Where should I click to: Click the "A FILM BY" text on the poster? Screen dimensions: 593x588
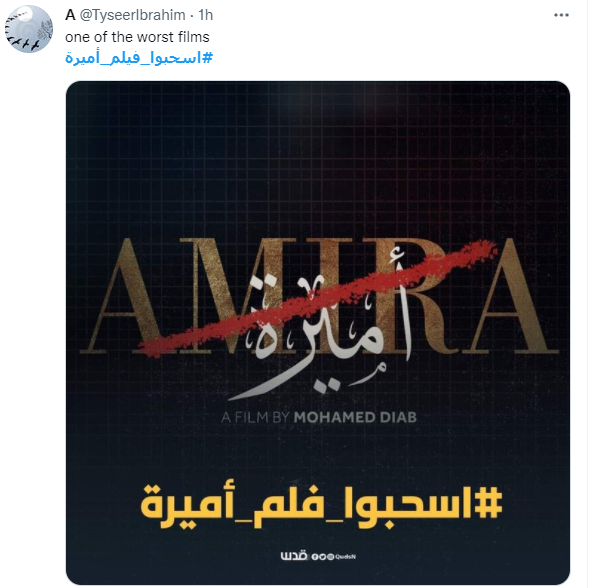[255, 417]
